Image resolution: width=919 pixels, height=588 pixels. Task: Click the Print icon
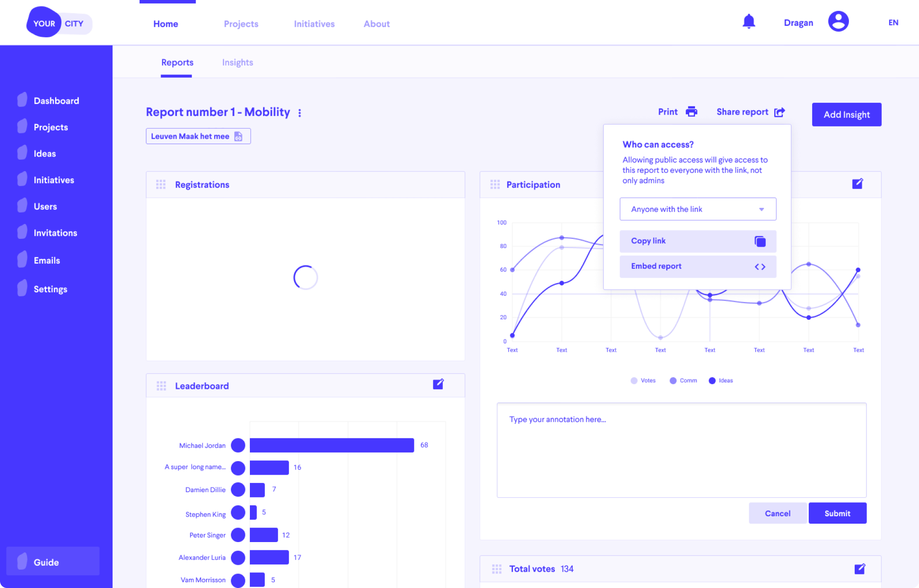pos(691,112)
